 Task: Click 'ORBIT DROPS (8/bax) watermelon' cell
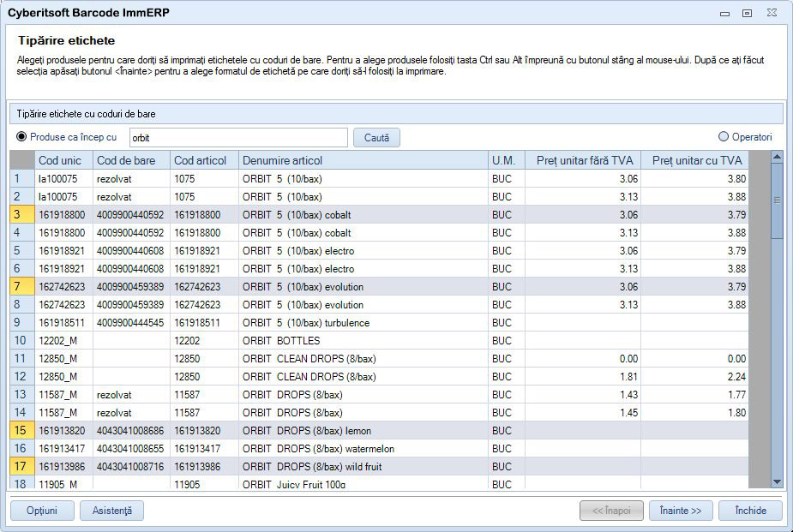(x=363, y=449)
